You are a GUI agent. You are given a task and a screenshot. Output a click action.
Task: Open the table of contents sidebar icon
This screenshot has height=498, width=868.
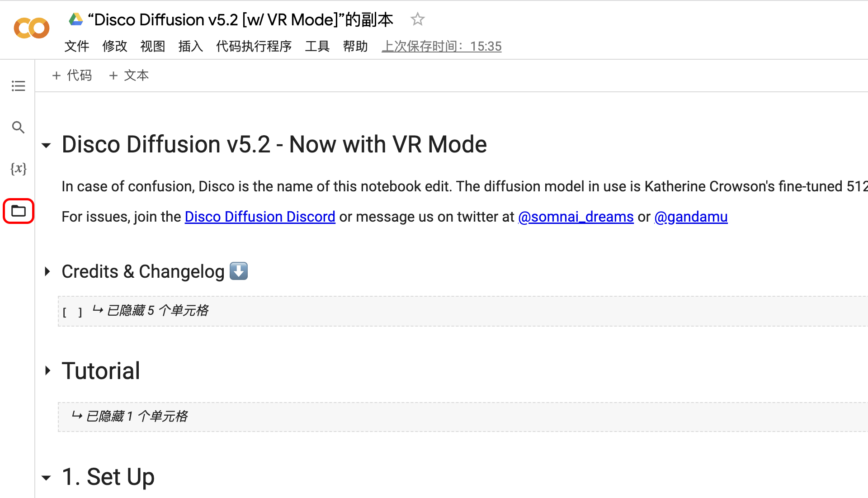(18, 86)
